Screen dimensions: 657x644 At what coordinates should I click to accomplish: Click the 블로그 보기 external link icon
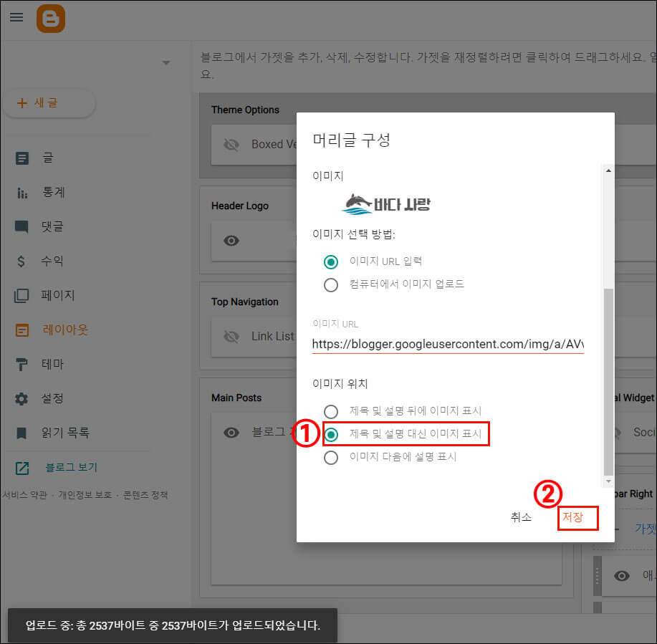click(x=21, y=468)
